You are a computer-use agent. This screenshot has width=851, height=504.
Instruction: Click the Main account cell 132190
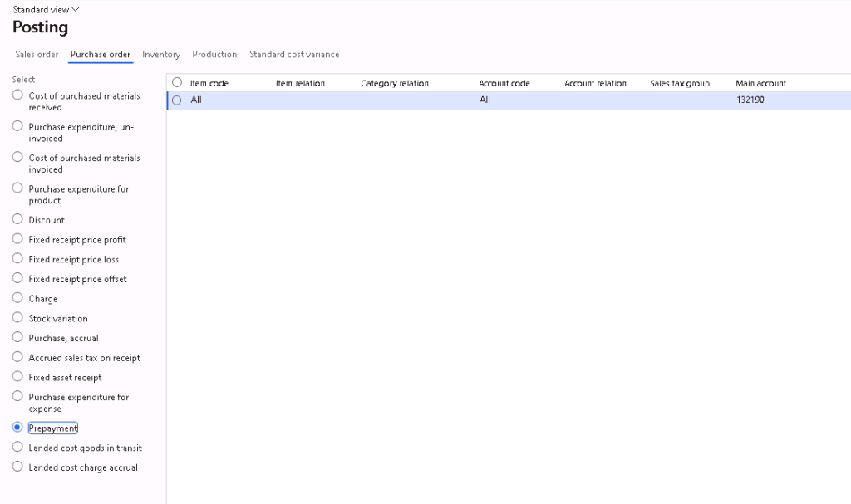point(750,100)
